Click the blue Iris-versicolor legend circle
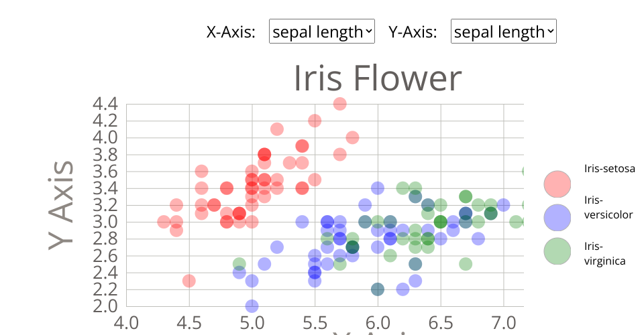 pyautogui.click(x=557, y=216)
